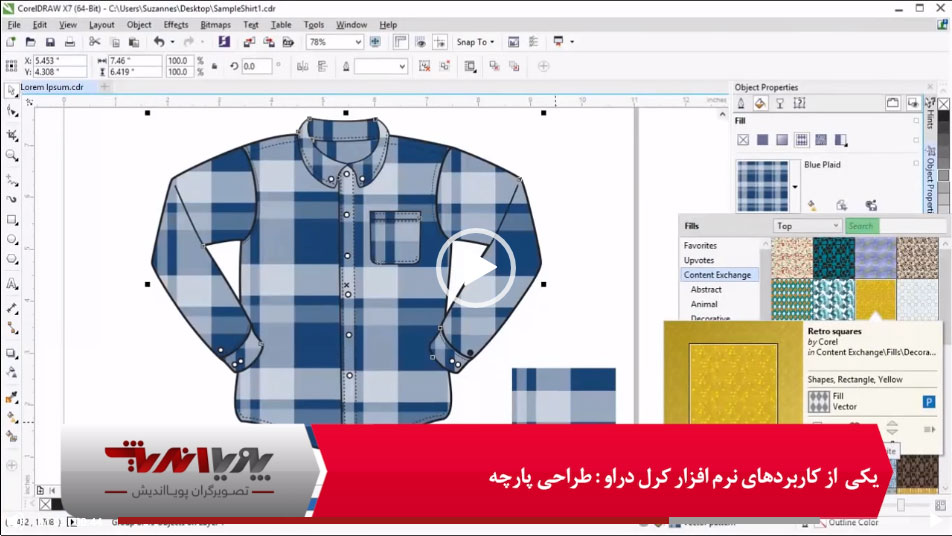This screenshot has width=952, height=536.
Task: Select the Zoom tool in the toolbox
Action: click(x=11, y=155)
